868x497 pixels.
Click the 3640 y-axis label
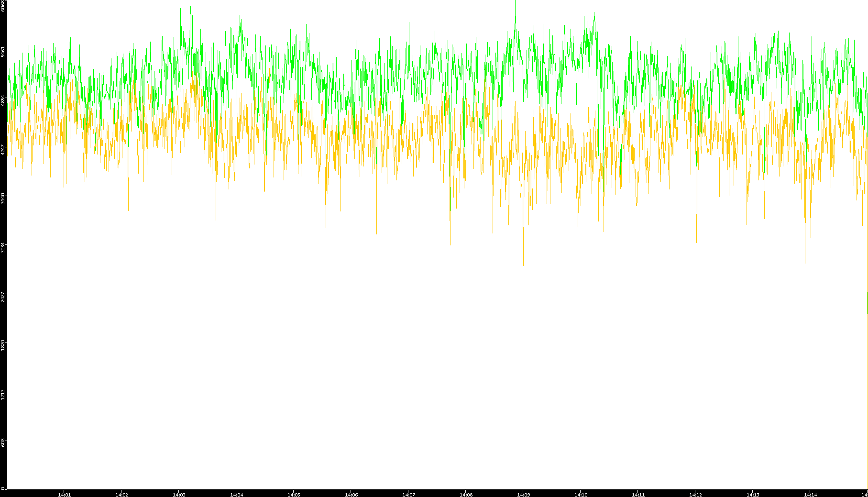[3, 199]
